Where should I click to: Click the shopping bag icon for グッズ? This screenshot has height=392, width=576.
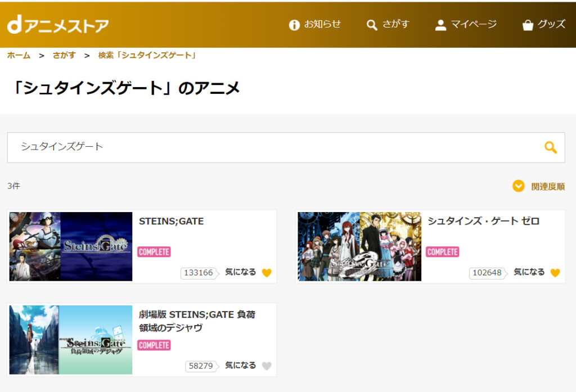pyautogui.click(x=527, y=25)
